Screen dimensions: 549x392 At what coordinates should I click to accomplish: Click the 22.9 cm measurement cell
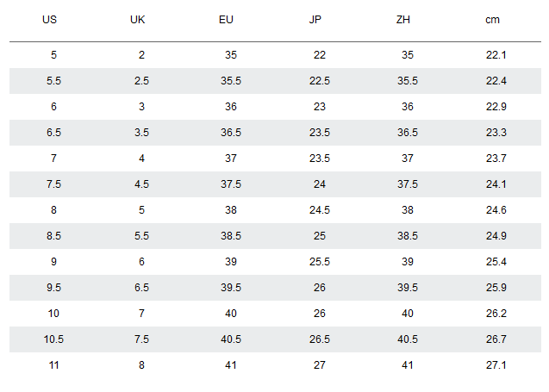point(496,107)
